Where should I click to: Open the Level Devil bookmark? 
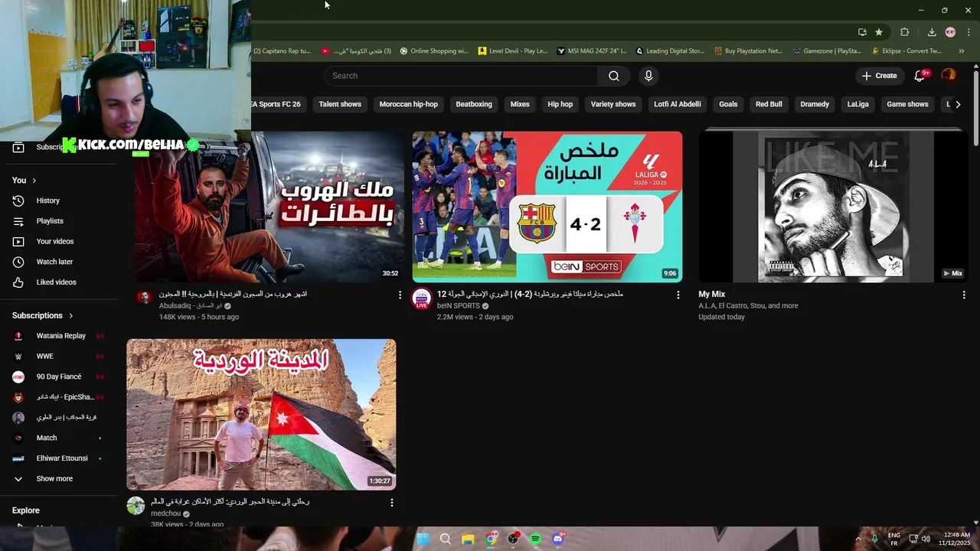[513, 51]
